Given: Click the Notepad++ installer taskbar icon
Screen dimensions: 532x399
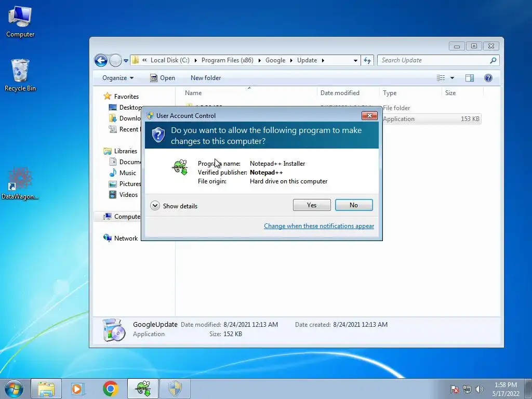Looking at the screenshot, I should point(143,389).
